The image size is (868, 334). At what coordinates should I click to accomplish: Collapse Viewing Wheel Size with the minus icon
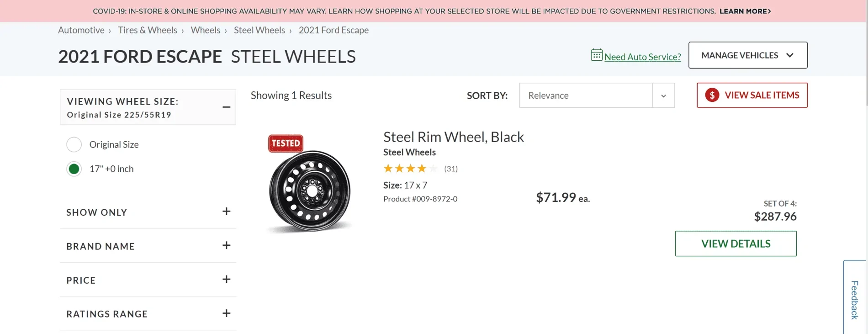click(x=226, y=106)
